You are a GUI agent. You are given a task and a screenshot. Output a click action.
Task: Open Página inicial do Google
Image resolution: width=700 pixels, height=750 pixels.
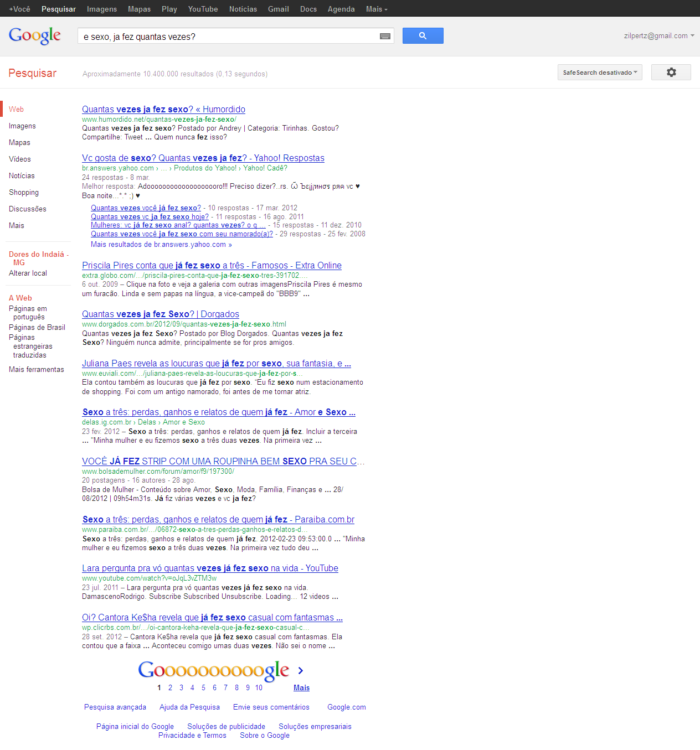coord(135,726)
